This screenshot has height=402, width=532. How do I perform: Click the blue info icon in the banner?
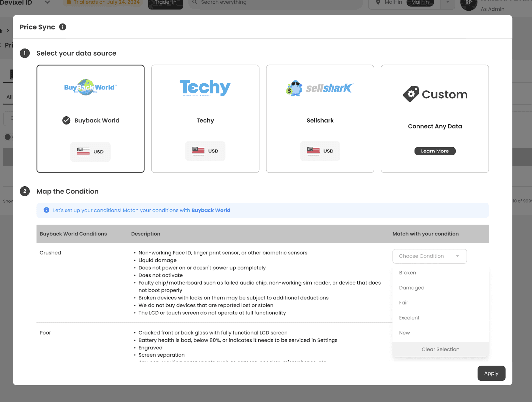[x=46, y=210]
